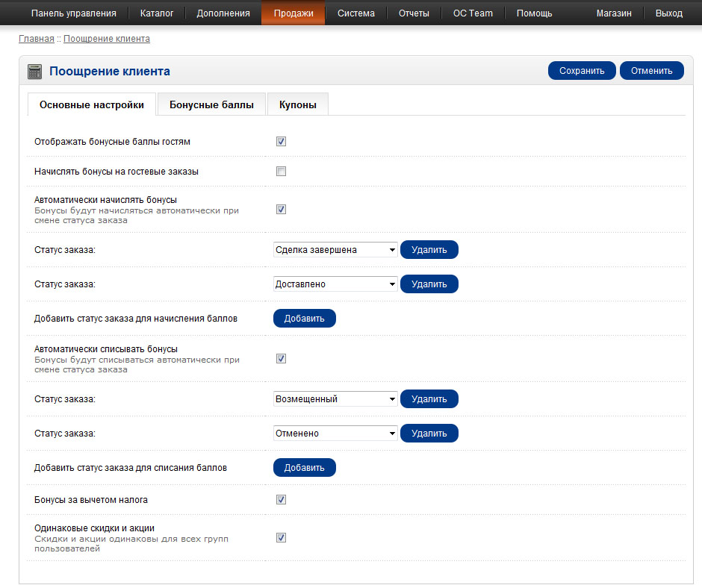Expand the 'Отменено' order status dropdown
Image resolution: width=702 pixels, height=588 pixels.
point(335,434)
